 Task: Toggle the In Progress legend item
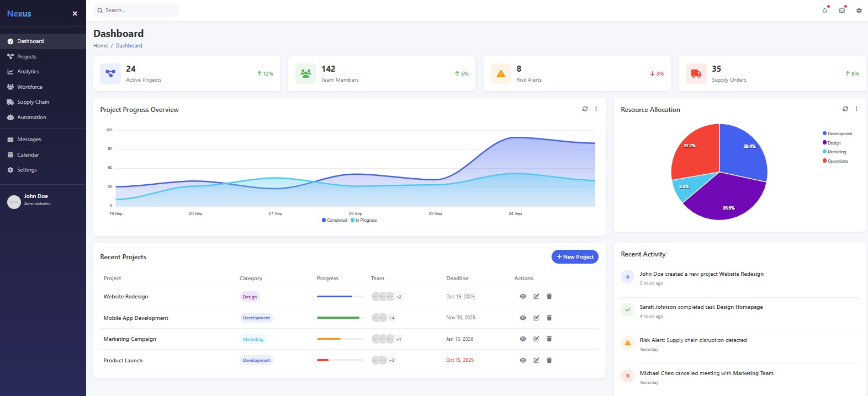(364, 221)
